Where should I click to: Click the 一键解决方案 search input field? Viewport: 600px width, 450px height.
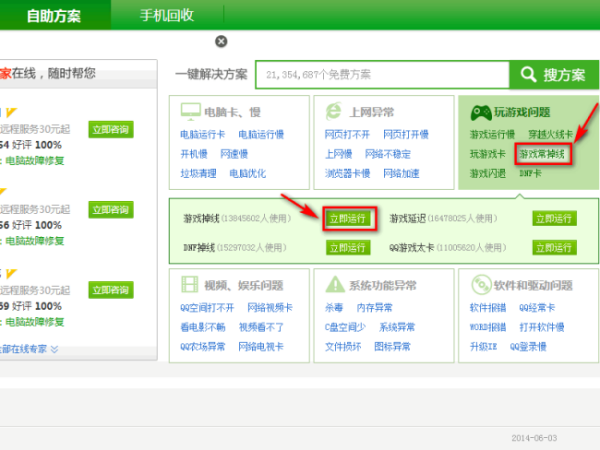point(382,75)
